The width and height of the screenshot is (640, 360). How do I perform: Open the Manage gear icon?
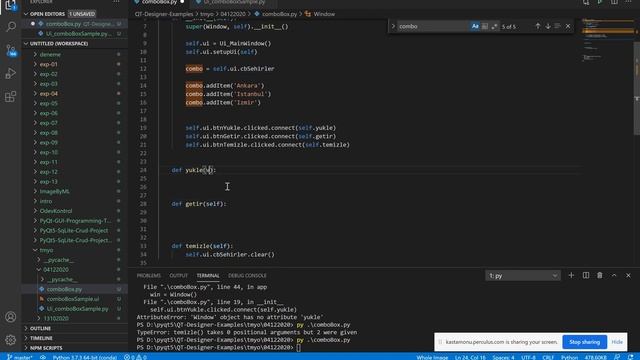(x=11, y=340)
